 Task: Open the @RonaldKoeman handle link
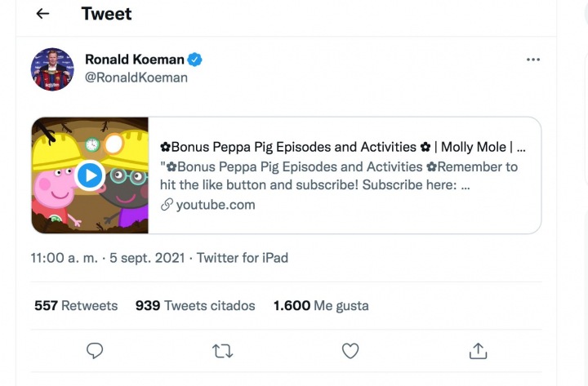coord(136,78)
